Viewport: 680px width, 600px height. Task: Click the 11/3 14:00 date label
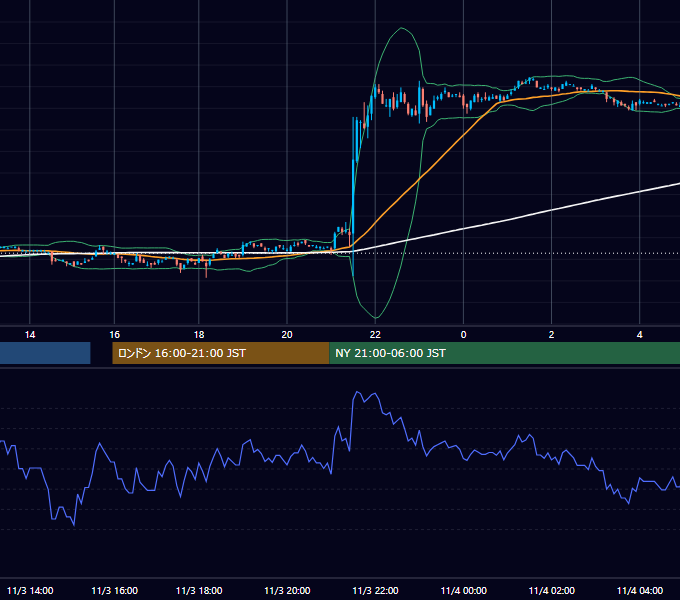tap(30, 590)
